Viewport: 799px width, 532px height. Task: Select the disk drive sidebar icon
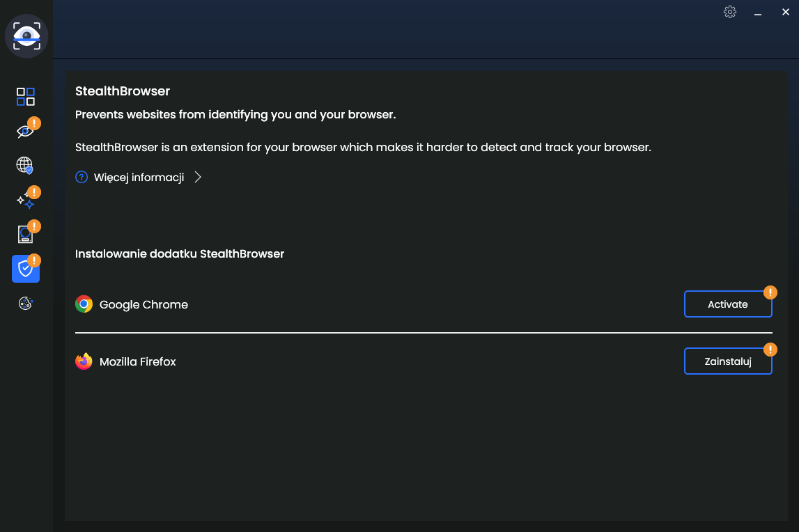click(x=26, y=234)
